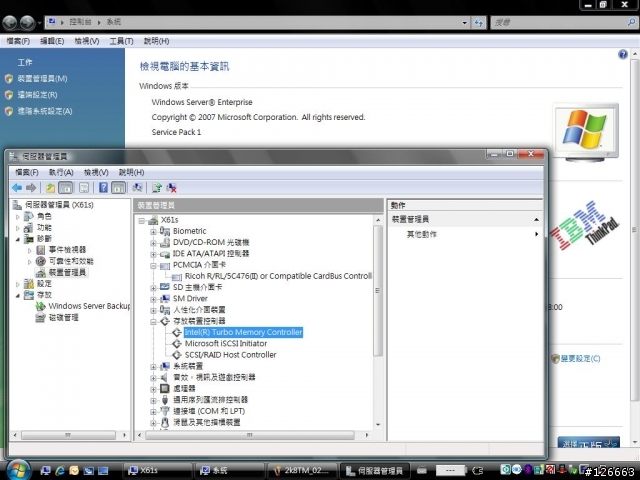Click the blue help question mark toolbar icon
This screenshot has width=640, height=480.
[x=103, y=188]
